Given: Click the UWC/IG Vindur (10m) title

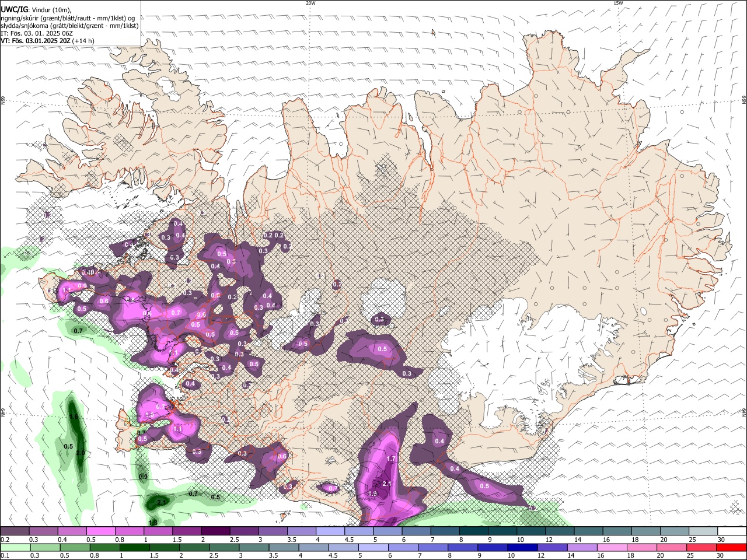Looking at the screenshot, I should coord(37,10).
